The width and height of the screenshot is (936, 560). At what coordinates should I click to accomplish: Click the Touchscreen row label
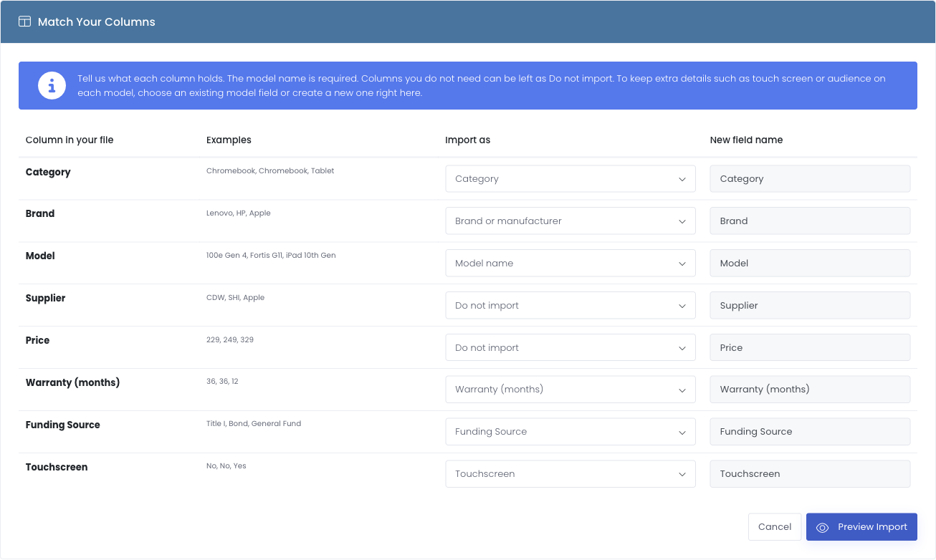57,468
